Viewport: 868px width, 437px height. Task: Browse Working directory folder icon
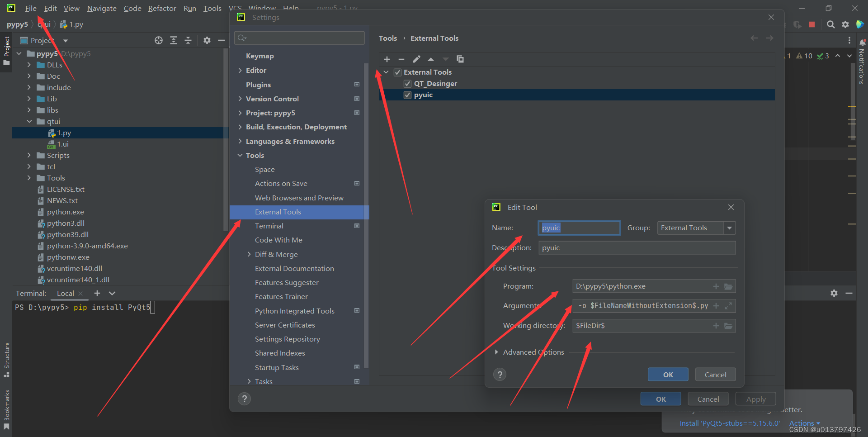tap(728, 326)
